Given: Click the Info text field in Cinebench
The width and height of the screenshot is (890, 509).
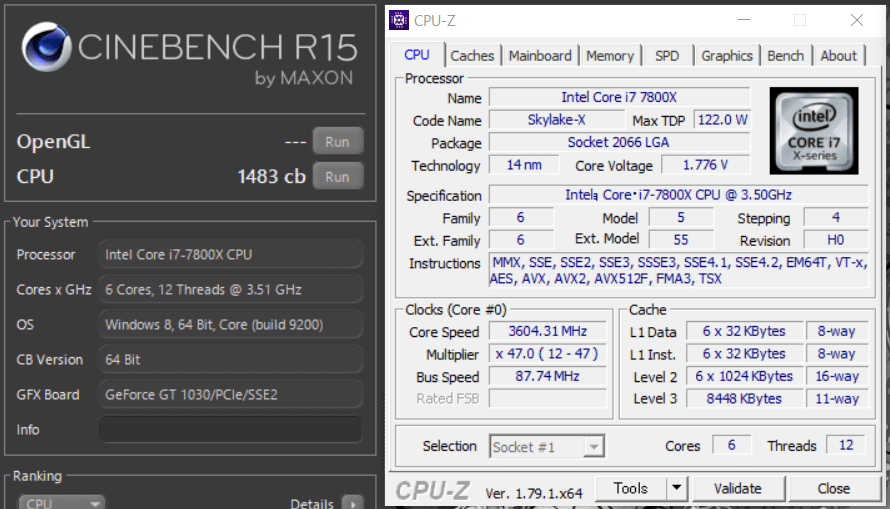Looking at the screenshot, I should click(231, 429).
